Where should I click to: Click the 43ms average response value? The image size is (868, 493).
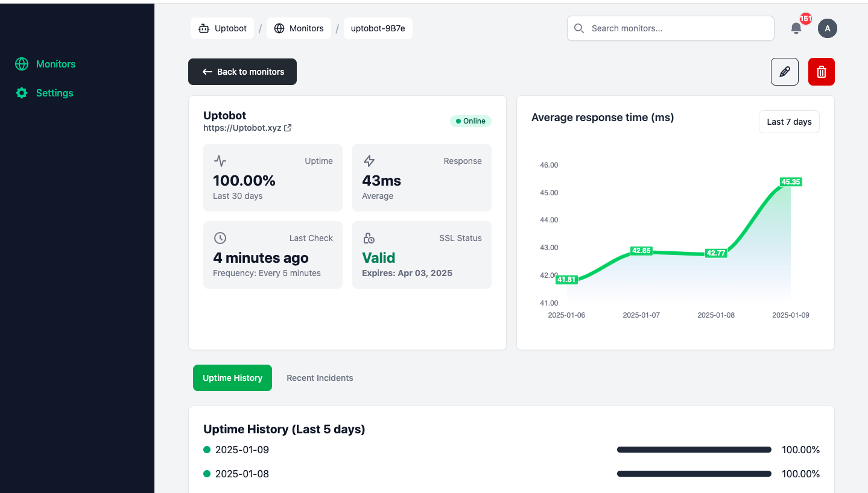[x=381, y=180]
